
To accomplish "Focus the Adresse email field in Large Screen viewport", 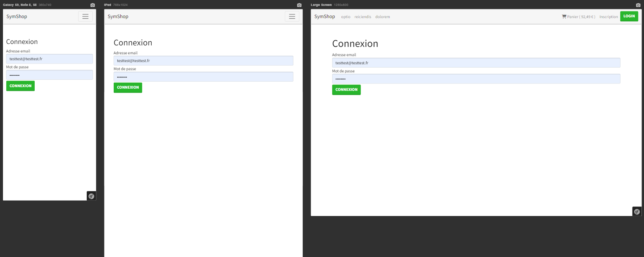I will pyautogui.click(x=476, y=63).
